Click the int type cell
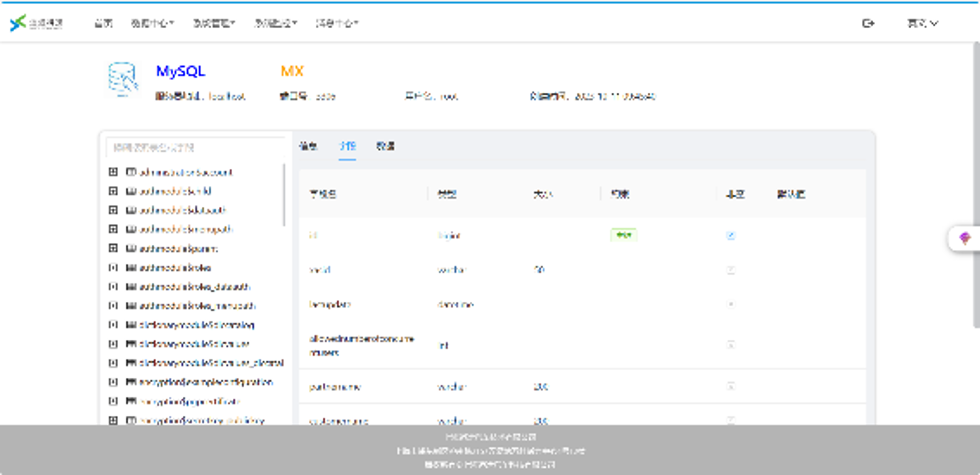This screenshot has height=475, width=980. click(x=443, y=345)
